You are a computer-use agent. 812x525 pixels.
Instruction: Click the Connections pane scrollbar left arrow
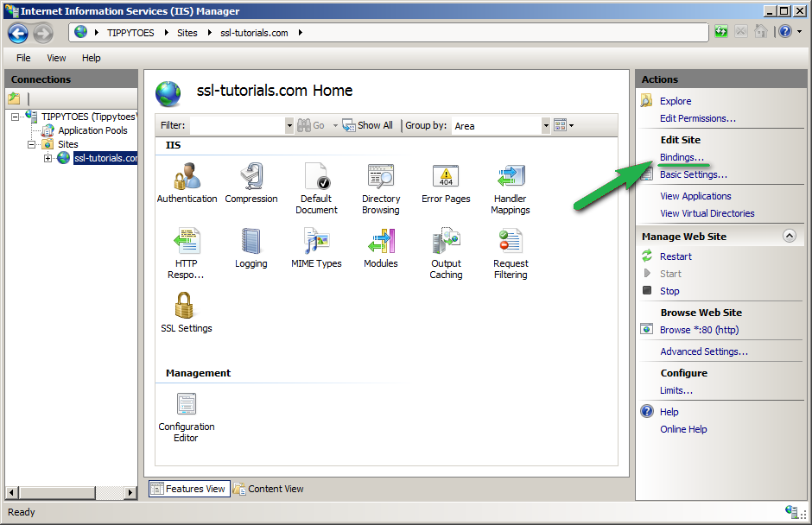(12, 492)
